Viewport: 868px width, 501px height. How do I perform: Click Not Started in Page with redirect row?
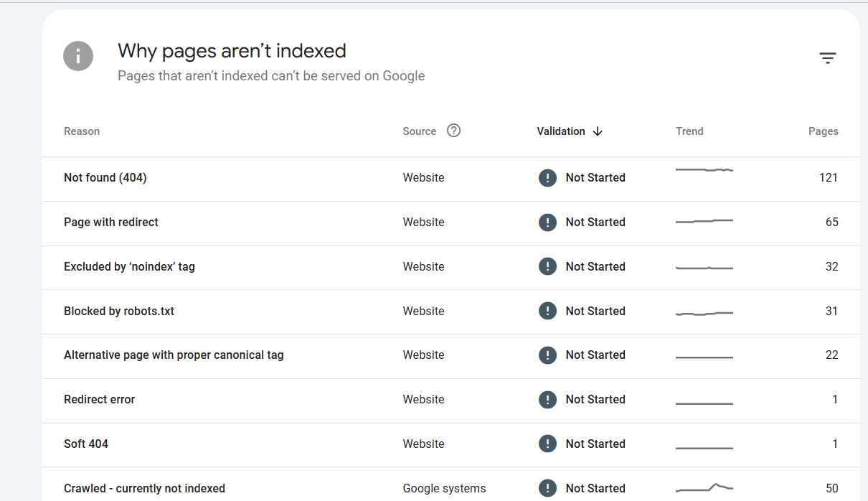595,222
